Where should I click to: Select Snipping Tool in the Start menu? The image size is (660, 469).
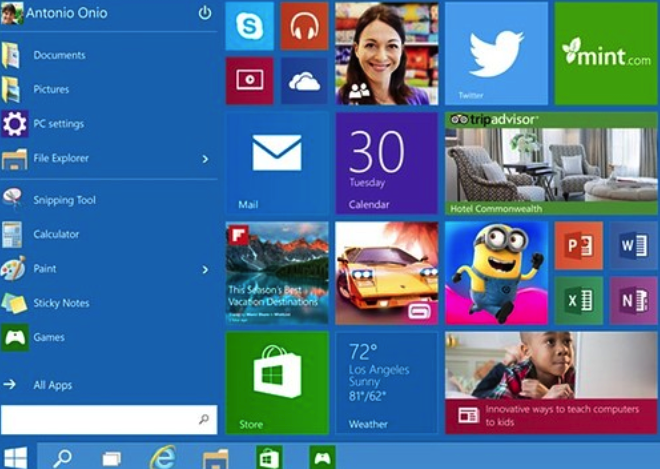64,200
